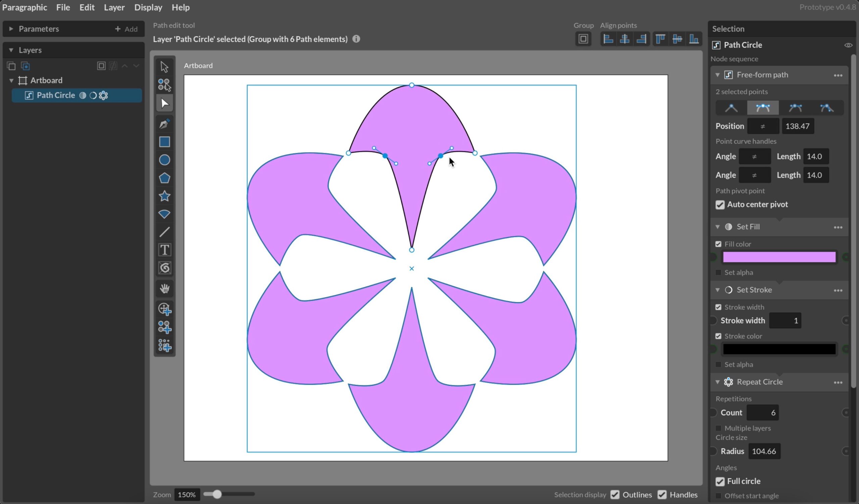Toggle Auto center pivot checkbox

point(720,204)
